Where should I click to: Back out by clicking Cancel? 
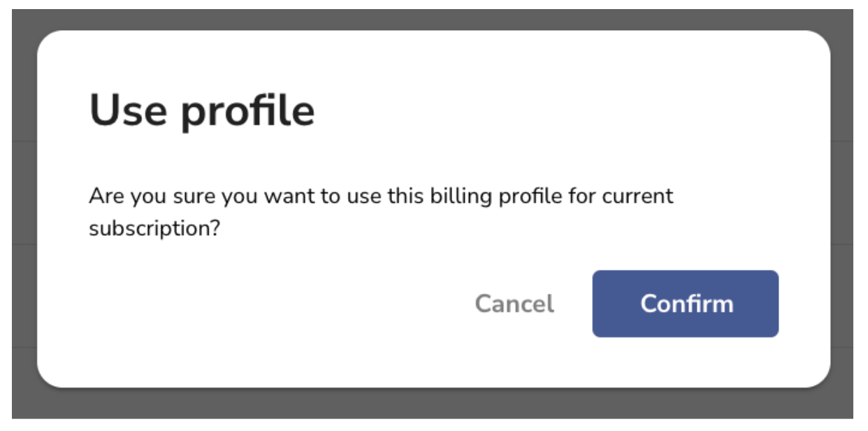[514, 304]
